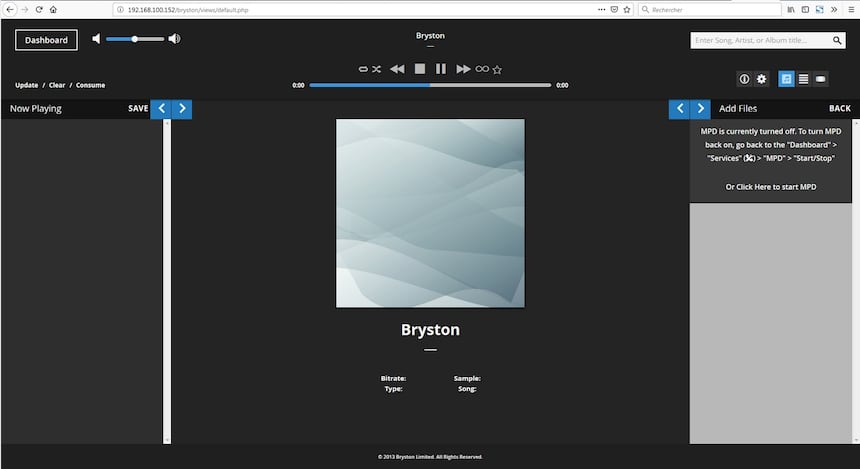Click the Type: label
The height and width of the screenshot is (469, 860).
(393, 389)
